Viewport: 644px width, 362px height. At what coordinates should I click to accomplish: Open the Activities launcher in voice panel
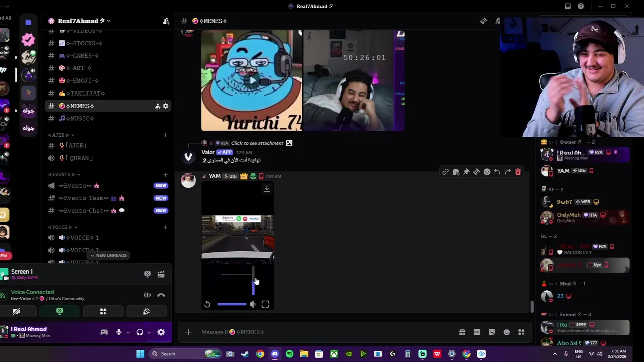(103, 311)
